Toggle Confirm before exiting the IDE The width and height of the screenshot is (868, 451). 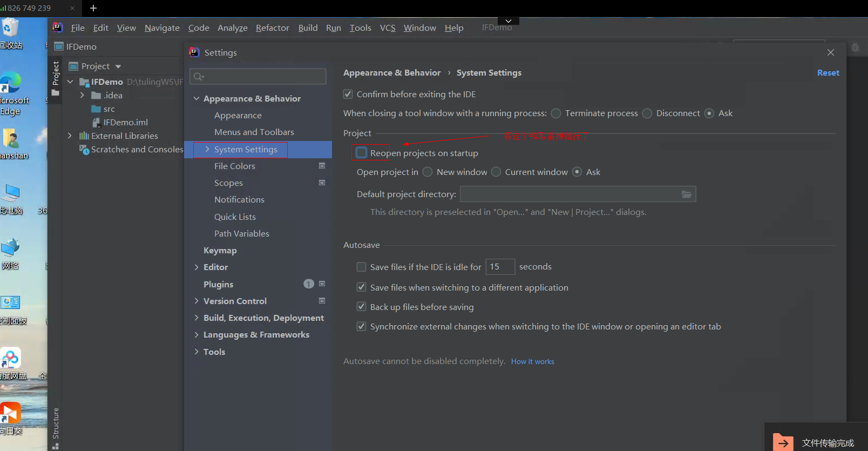[x=348, y=94]
